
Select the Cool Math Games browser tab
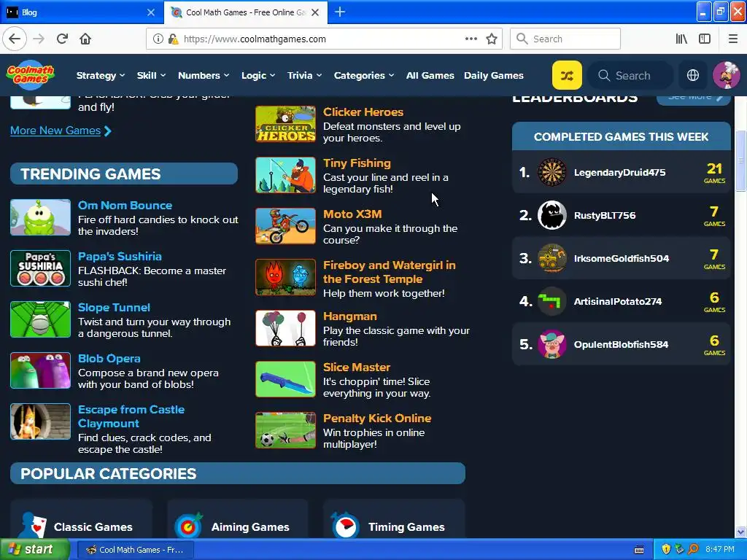245,12
